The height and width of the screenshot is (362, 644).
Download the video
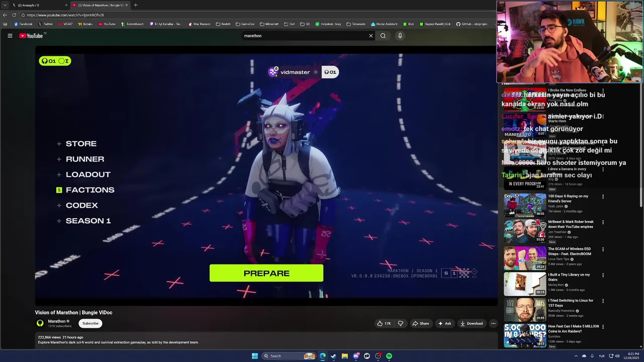click(471, 323)
